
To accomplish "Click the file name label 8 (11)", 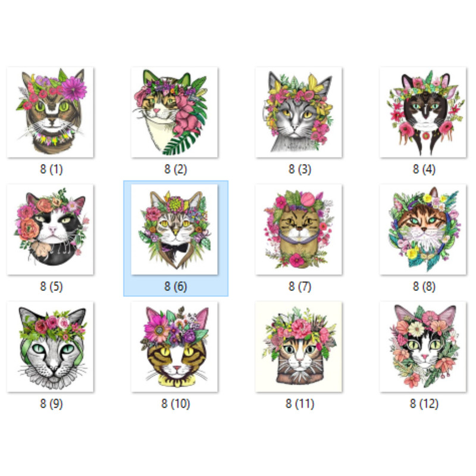I will coord(300,404).
